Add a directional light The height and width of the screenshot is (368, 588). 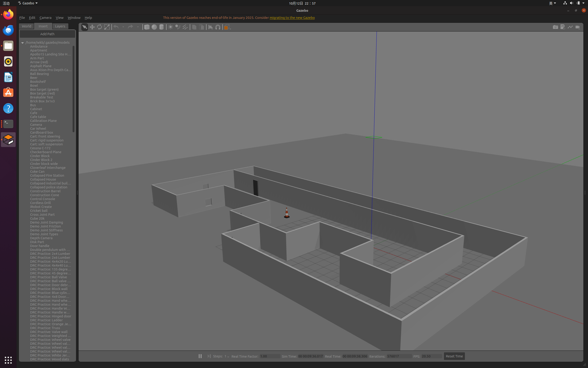[185, 27]
